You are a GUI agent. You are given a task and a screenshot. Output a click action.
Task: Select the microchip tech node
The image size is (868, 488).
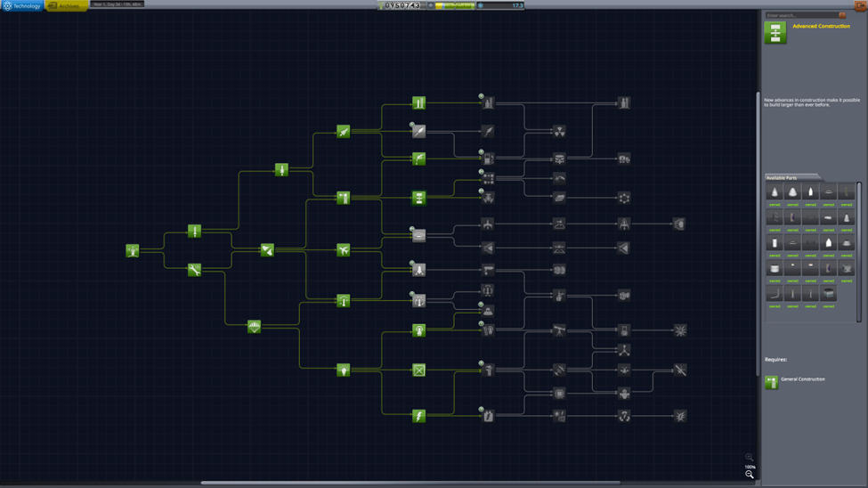tap(560, 394)
